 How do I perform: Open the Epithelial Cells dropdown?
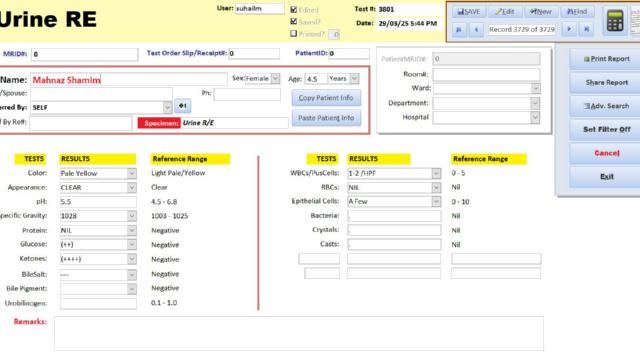(x=436, y=202)
